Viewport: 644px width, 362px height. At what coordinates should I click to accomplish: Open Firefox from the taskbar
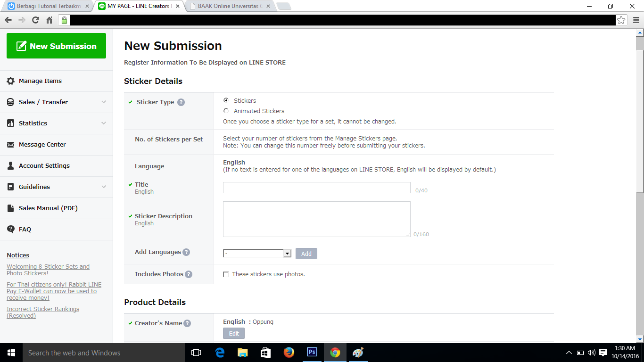[289, 353]
